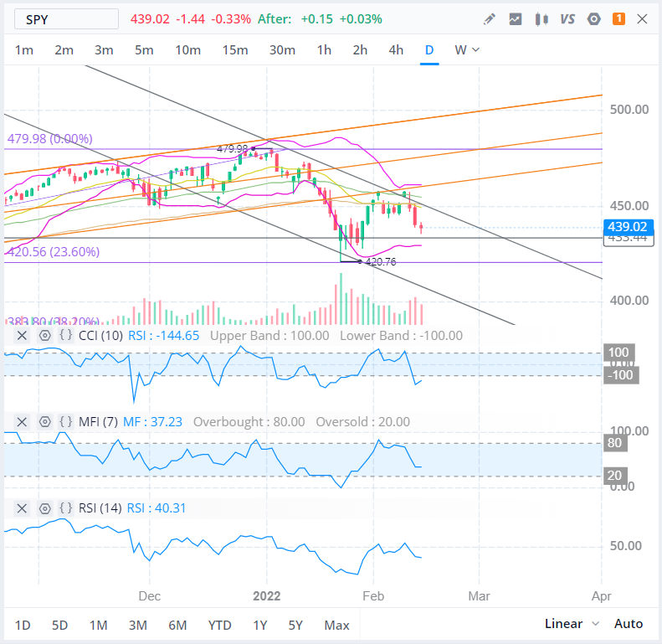662x644 pixels.
Task: Click the 439.02 -1.44 -0.33% quote
Action: 191,19
